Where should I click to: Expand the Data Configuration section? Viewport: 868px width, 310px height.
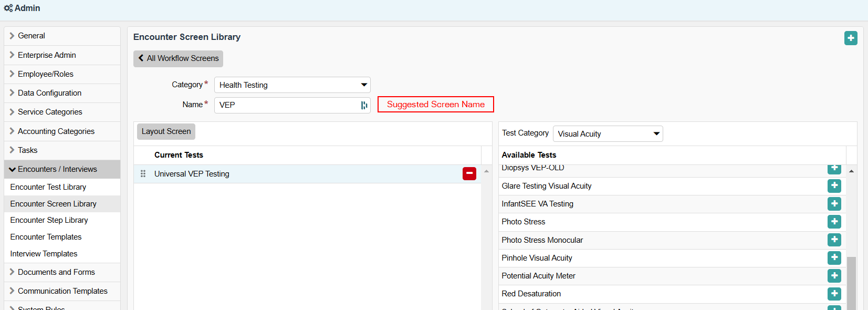pyautogui.click(x=49, y=93)
